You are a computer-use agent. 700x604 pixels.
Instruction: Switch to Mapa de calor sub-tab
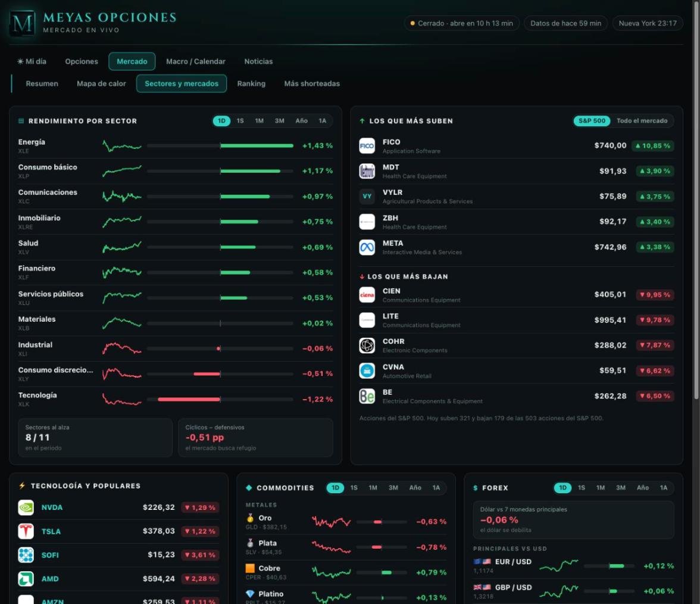point(101,83)
